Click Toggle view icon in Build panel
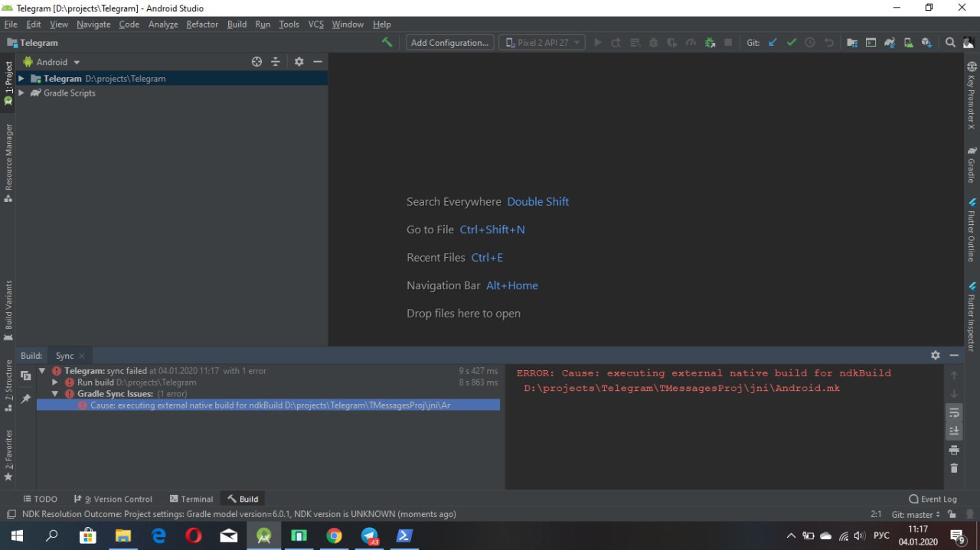This screenshot has width=980, height=550. tap(25, 376)
